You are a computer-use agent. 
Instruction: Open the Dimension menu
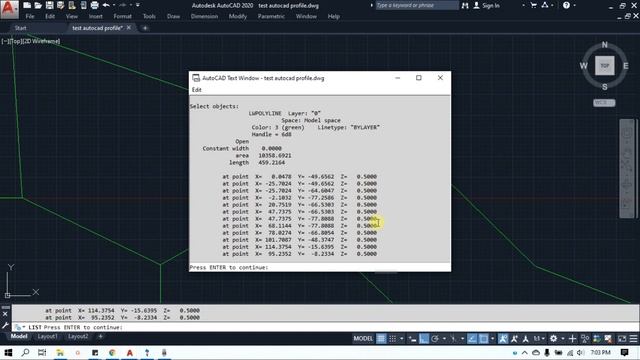click(204, 17)
